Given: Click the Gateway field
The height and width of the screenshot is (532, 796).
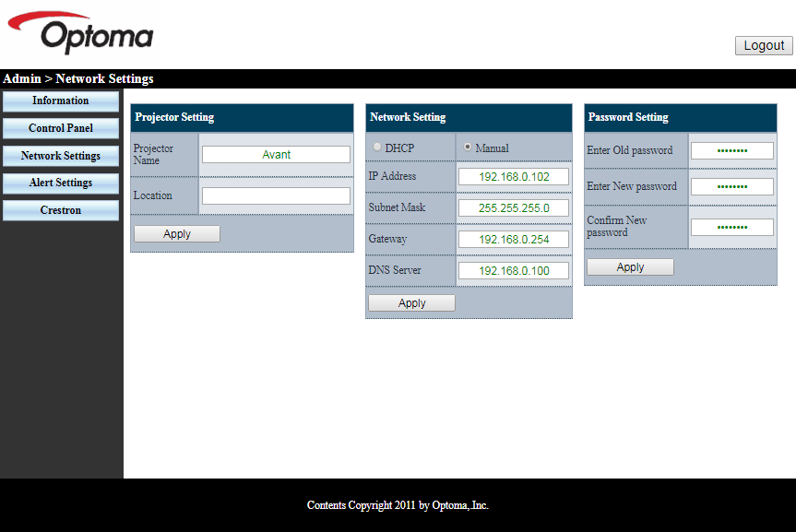Looking at the screenshot, I should click(513, 239).
